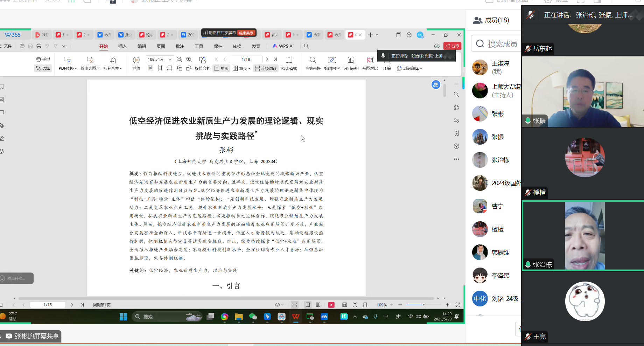This screenshot has height=346, width=644.
Task: Click the rotate document (旋转文档) icon
Action: (202, 60)
